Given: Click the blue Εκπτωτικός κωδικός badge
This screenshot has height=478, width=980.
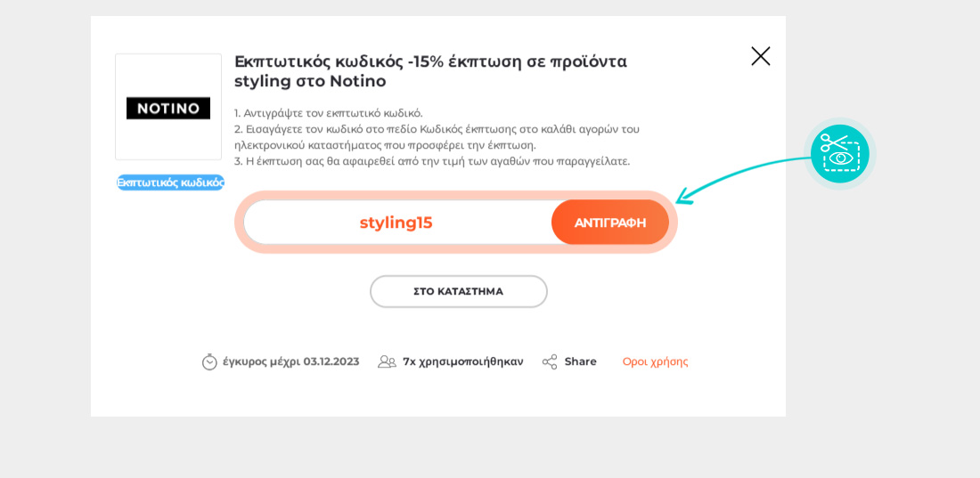Looking at the screenshot, I should point(170,182).
